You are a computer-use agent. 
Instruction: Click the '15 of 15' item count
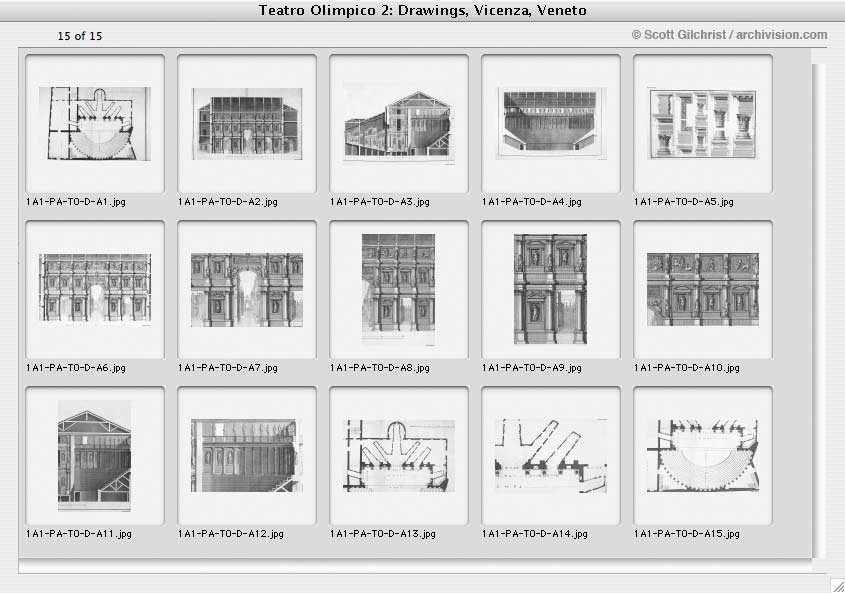tap(80, 36)
